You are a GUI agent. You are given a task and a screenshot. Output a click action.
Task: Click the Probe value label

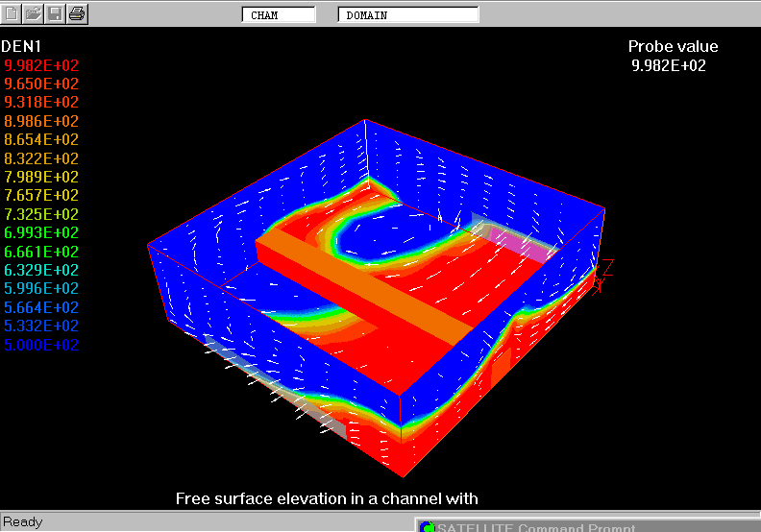click(x=673, y=47)
